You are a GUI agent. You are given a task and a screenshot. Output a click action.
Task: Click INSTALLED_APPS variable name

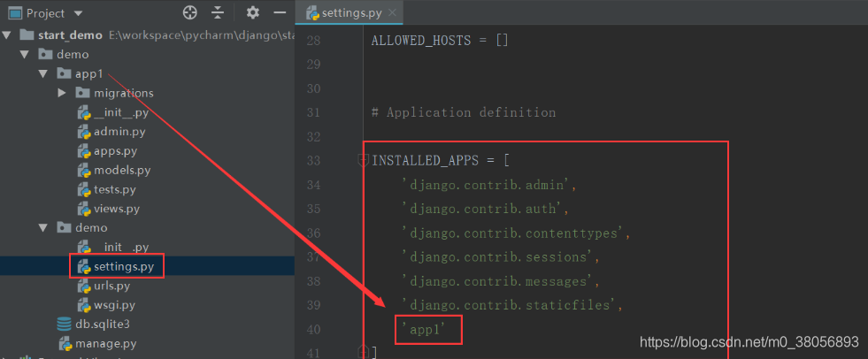(x=425, y=161)
